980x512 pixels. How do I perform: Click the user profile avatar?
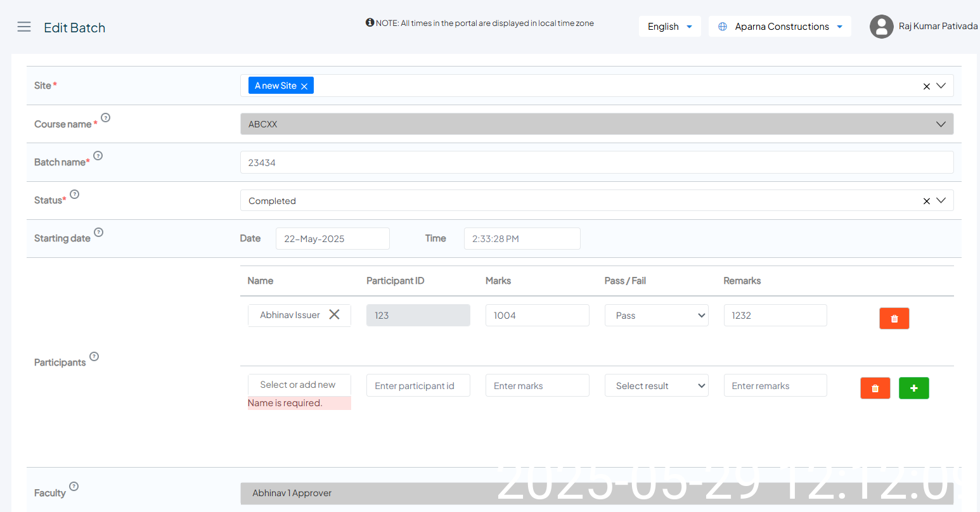[x=881, y=27]
